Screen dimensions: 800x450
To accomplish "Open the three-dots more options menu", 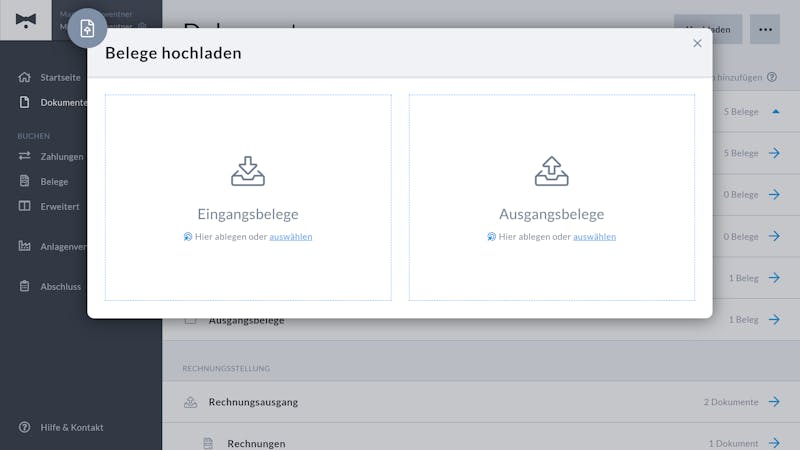I will point(765,29).
